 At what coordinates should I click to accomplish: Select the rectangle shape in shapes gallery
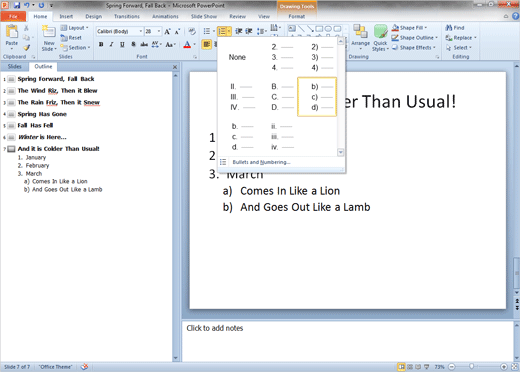pos(319,29)
